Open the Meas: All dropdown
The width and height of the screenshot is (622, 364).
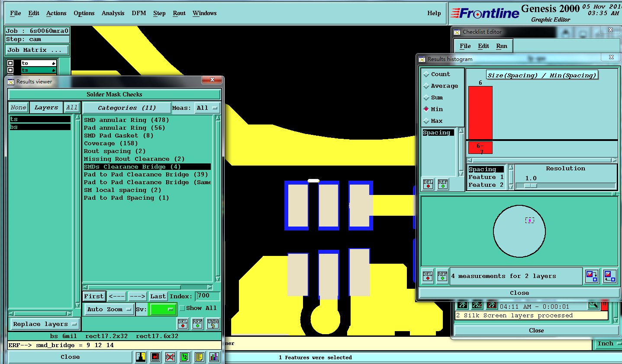[x=208, y=108]
